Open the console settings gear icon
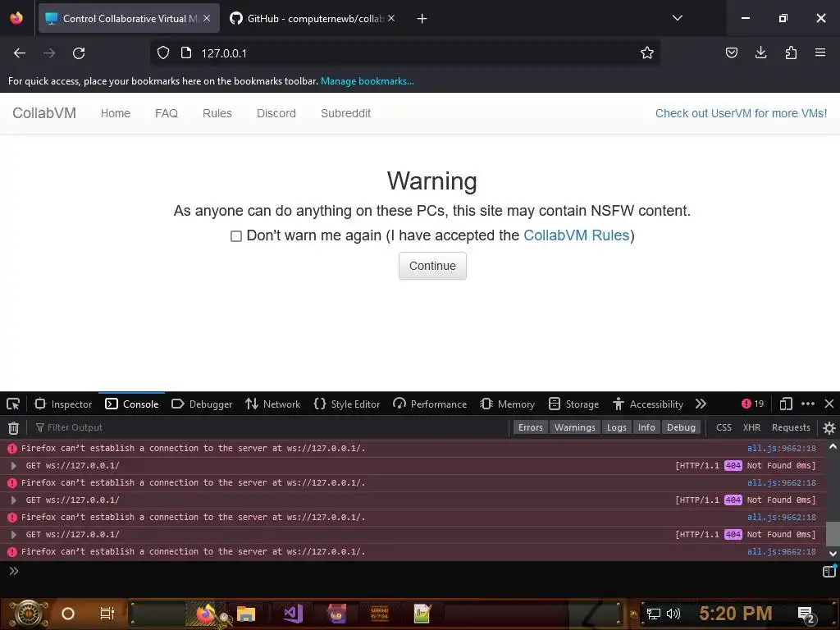This screenshot has height=630, width=840. tap(829, 427)
